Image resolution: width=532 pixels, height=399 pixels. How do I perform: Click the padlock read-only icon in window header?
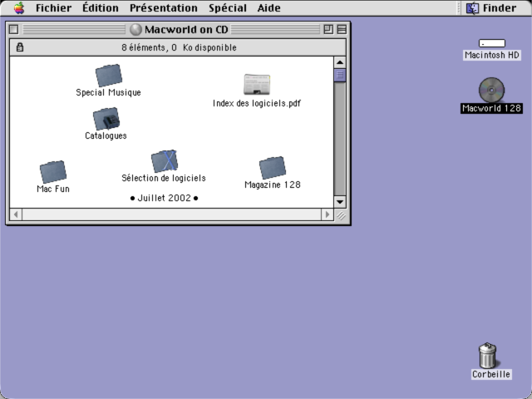20,47
